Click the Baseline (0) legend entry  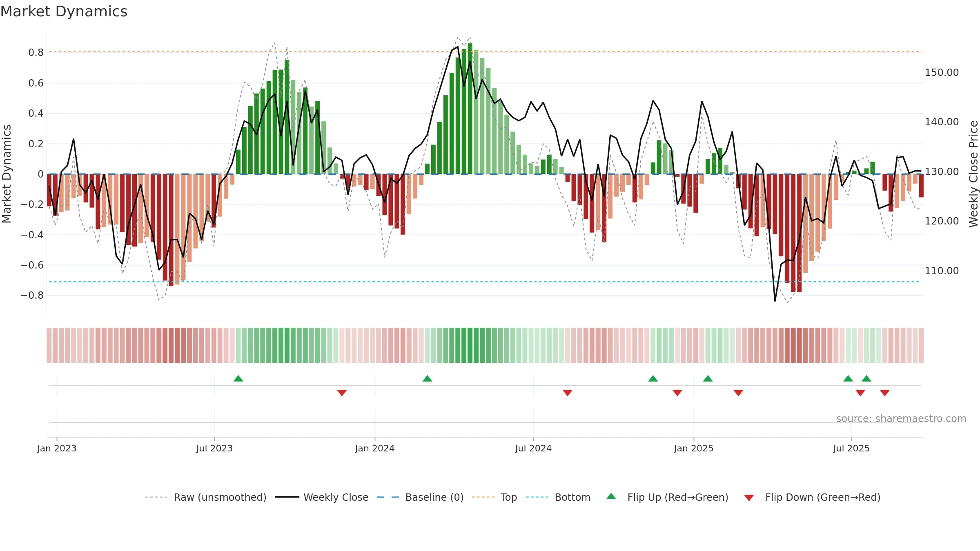pyautogui.click(x=420, y=497)
